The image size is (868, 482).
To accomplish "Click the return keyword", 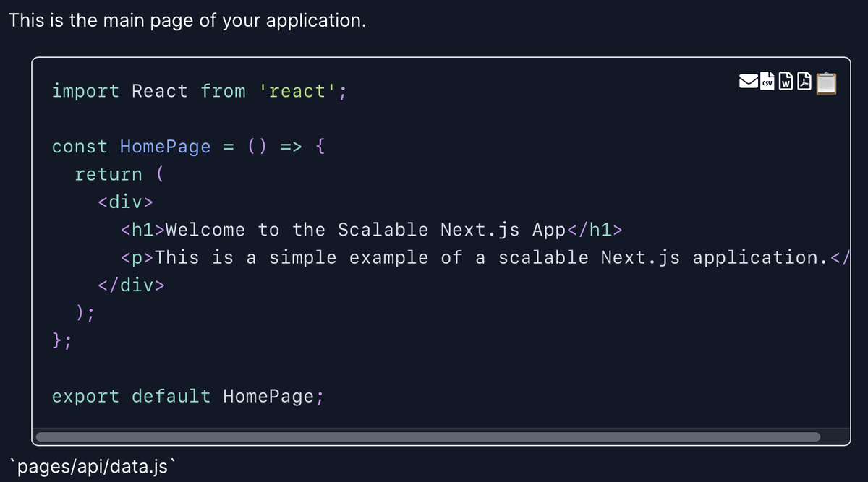I will point(109,174).
